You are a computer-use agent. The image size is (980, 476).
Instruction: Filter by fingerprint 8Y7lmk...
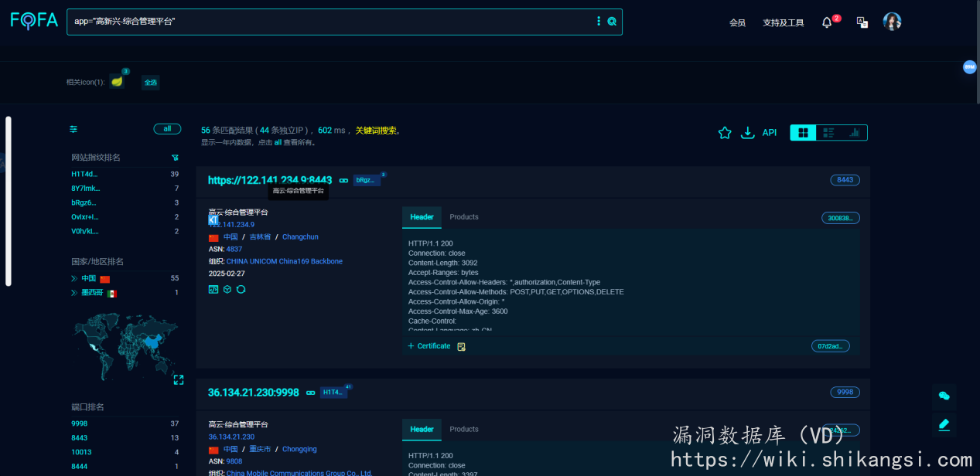[86, 189]
